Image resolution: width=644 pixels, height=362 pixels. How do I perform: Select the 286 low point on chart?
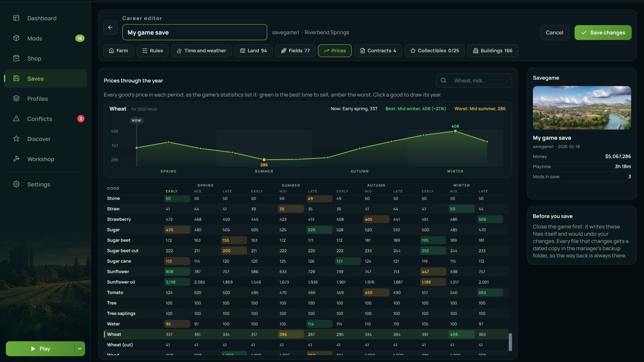click(x=264, y=160)
